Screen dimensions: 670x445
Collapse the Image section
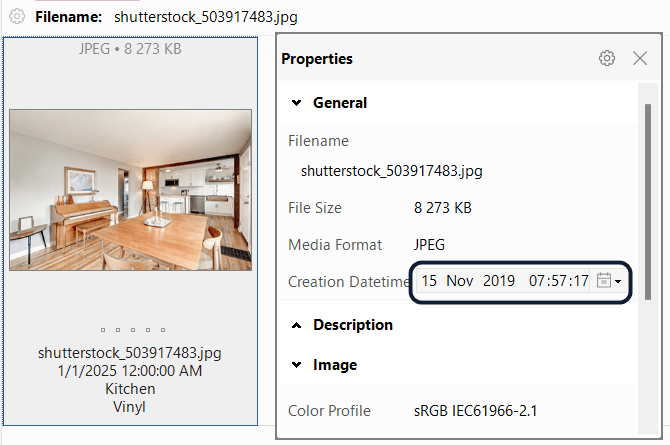296,365
